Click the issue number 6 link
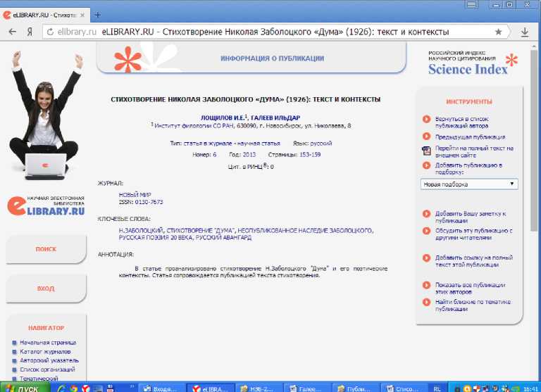The height and width of the screenshot is (392, 541). (x=215, y=155)
